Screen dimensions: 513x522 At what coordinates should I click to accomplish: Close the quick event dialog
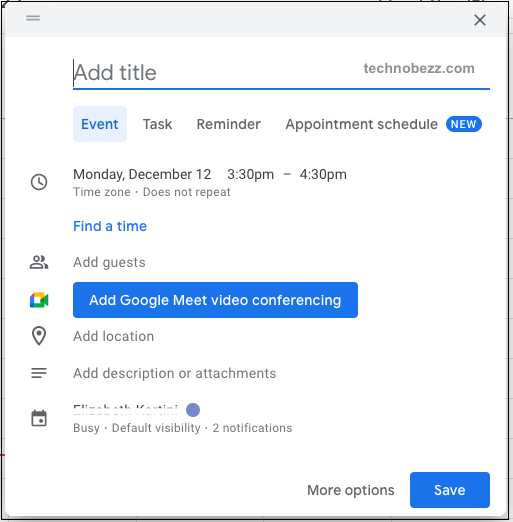click(480, 20)
